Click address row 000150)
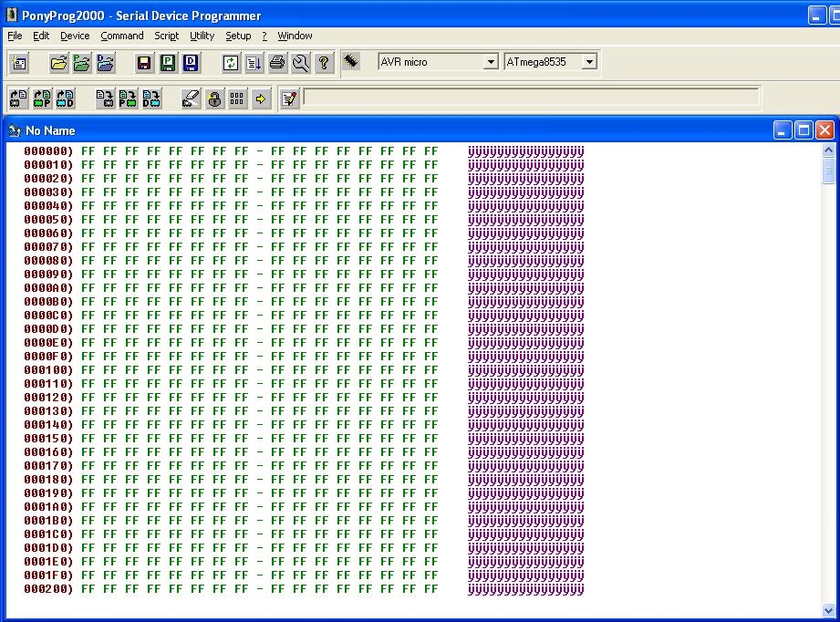840x622 pixels. pyautogui.click(x=48, y=439)
